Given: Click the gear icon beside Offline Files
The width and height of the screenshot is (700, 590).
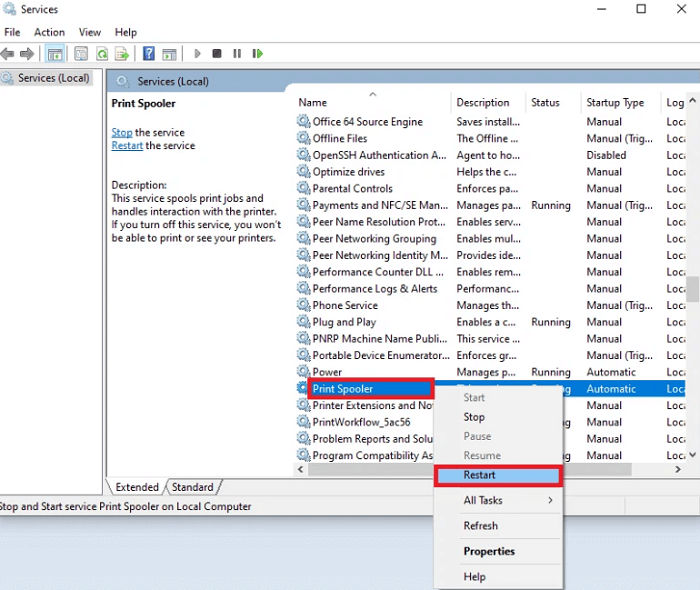Looking at the screenshot, I should click(304, 138).
